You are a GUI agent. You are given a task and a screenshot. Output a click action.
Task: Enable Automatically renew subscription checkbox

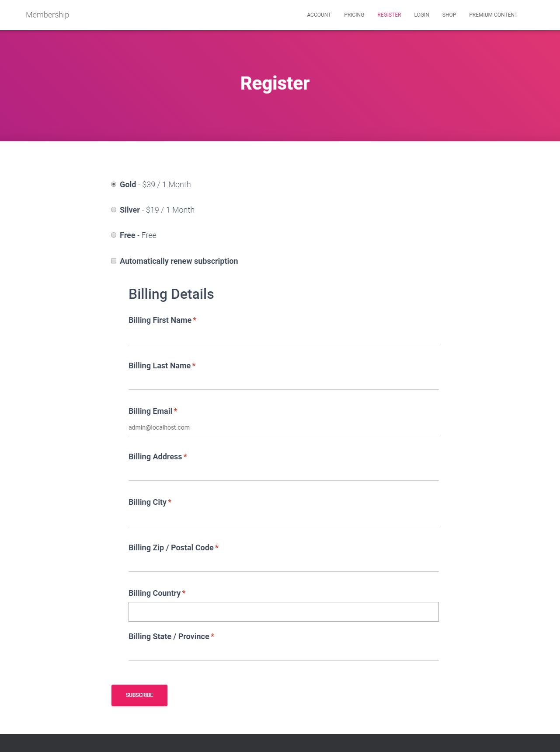coord(114,261)
